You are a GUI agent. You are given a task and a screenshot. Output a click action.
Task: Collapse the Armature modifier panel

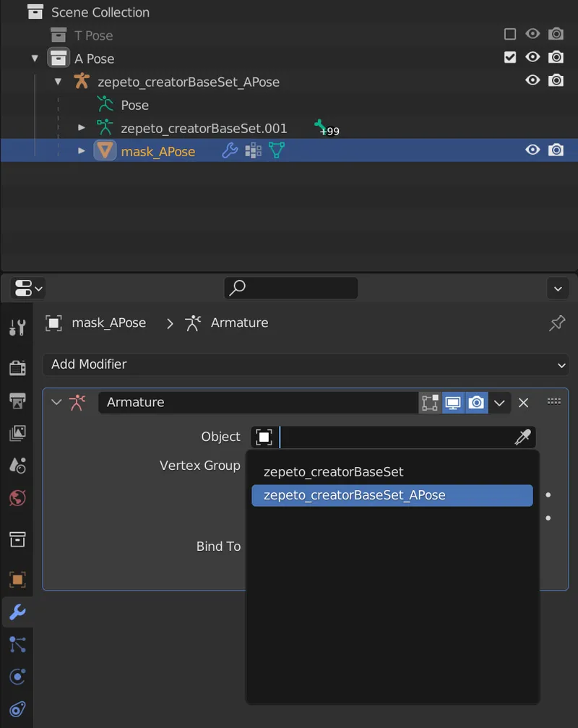click(x=56, y=403)
